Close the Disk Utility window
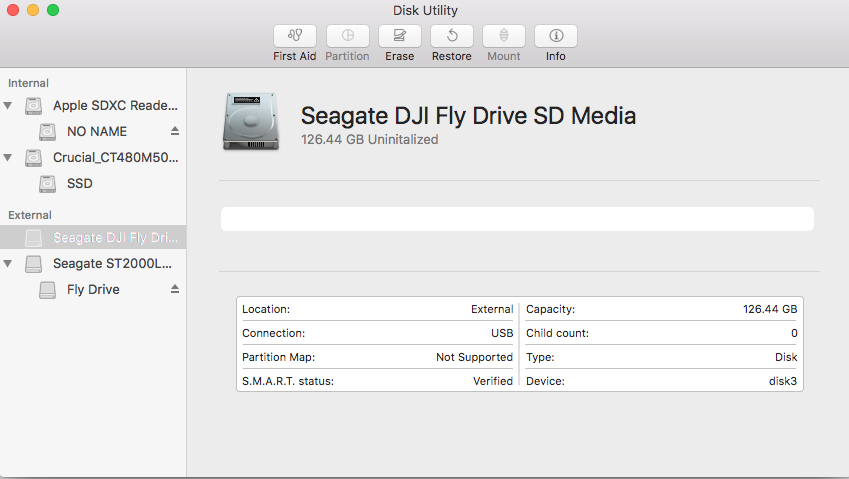Viewport: 849px width, 479px height. pyautogui.click(x=13, y=10)
